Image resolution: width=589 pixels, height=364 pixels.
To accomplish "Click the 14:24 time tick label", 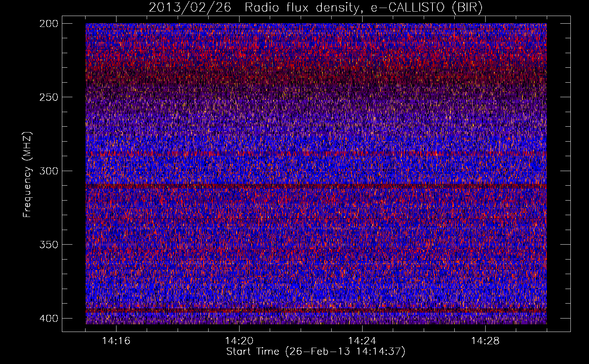I will coord(362,341).
